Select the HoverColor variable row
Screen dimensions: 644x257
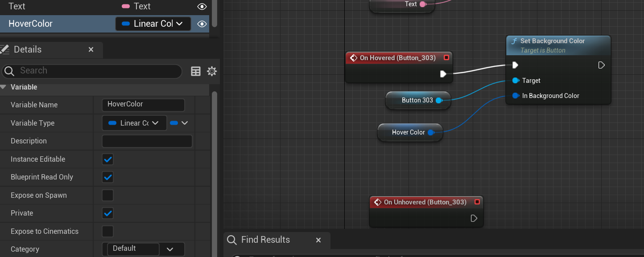(104, 24)
